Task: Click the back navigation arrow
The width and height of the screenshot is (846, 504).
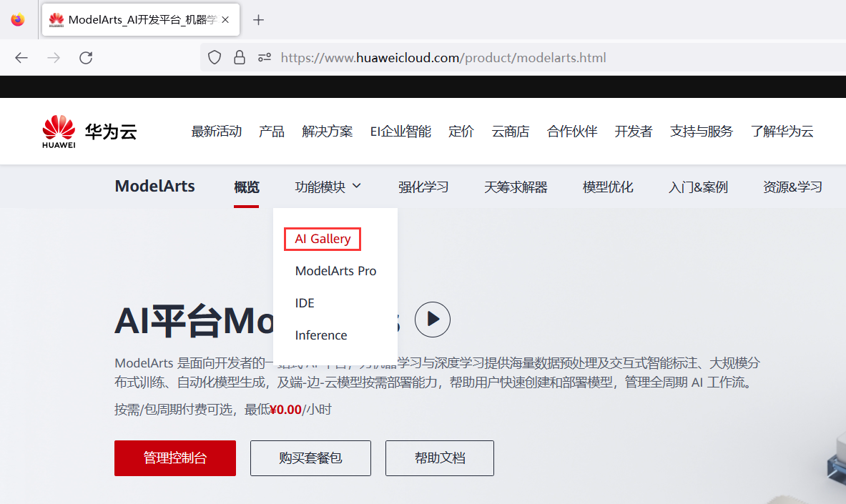Action: click(x=21, y=57)
